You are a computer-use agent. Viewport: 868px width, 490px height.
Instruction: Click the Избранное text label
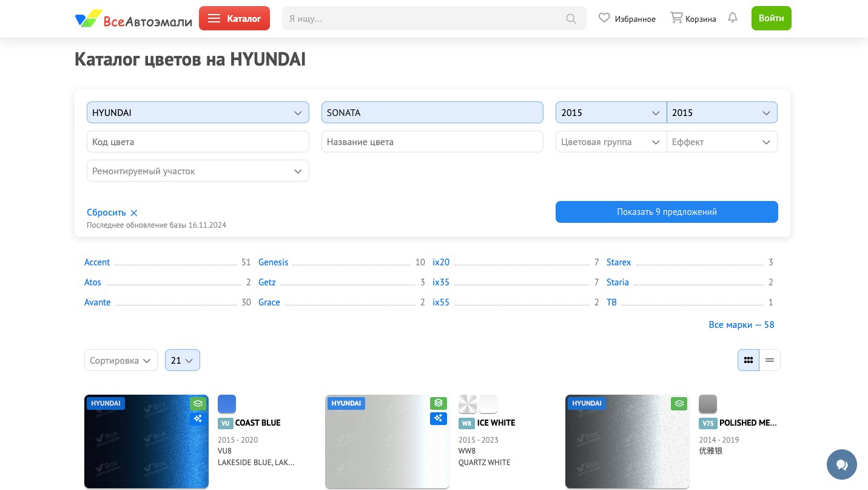(x=635, y=19)
